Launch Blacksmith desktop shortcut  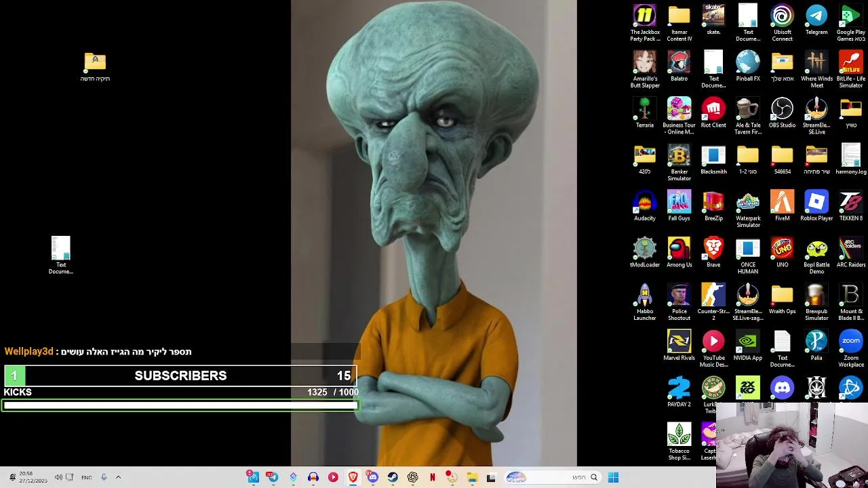[713, 160]
